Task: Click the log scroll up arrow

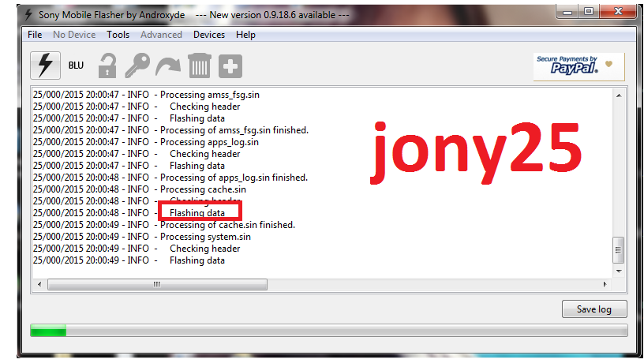Action: point(619,95)
